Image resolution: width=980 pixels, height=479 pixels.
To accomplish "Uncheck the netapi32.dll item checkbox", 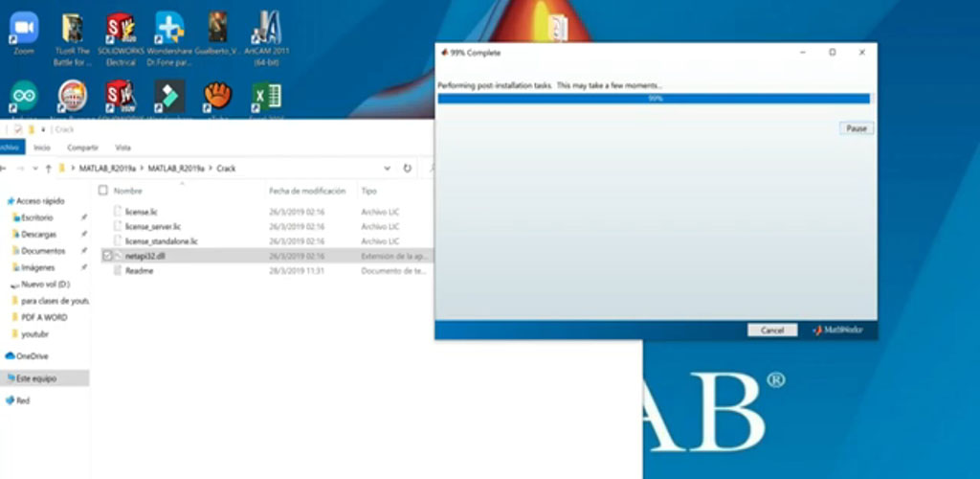I will pyautogui.click(x=107, y=256).
